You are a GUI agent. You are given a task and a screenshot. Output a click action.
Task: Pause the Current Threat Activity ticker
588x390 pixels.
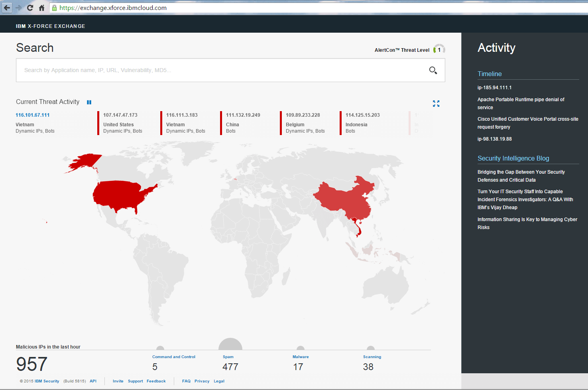coord(89,102)
